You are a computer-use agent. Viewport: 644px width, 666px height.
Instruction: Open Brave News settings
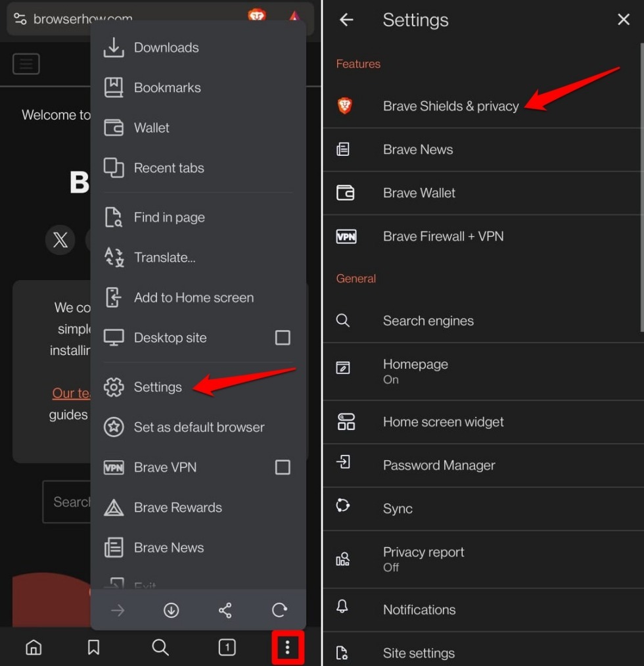click(x=483, y=149)
